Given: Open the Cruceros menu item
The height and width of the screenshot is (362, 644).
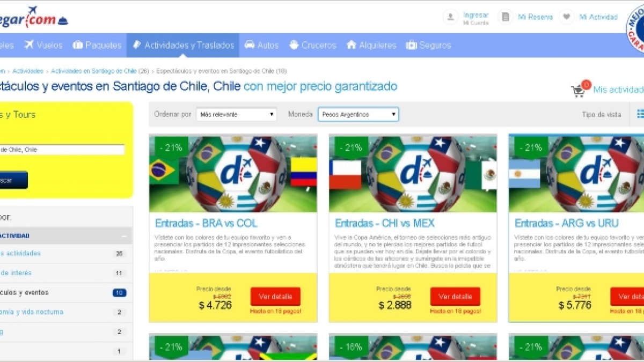Looking at the screenshot, I should (313, 45).
